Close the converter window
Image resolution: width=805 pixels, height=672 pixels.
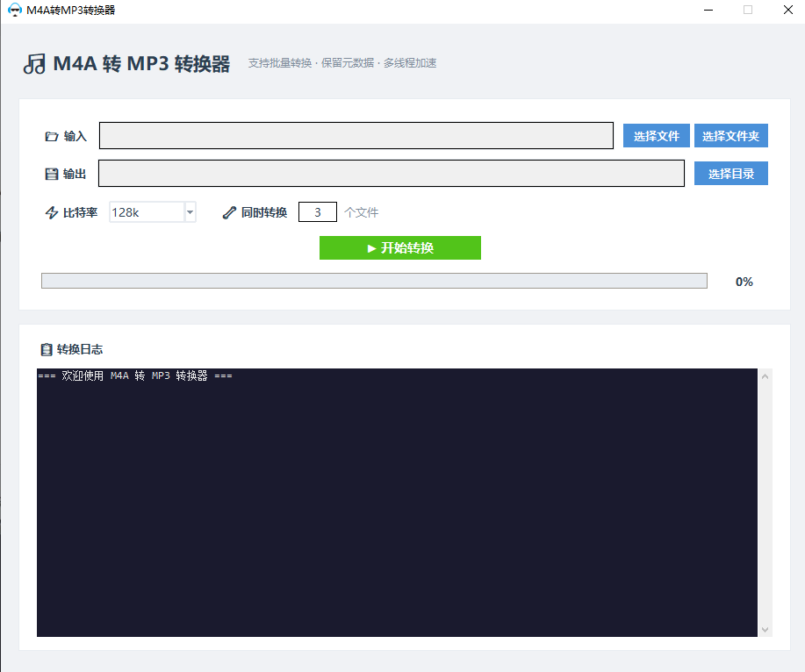coord(788,10)
